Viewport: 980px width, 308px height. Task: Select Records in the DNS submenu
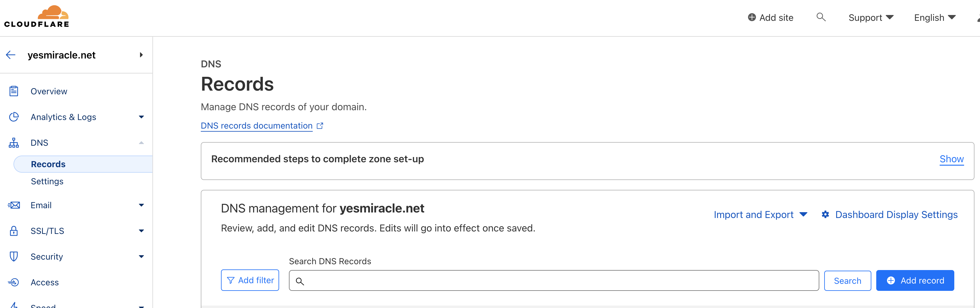coord(48,164)
